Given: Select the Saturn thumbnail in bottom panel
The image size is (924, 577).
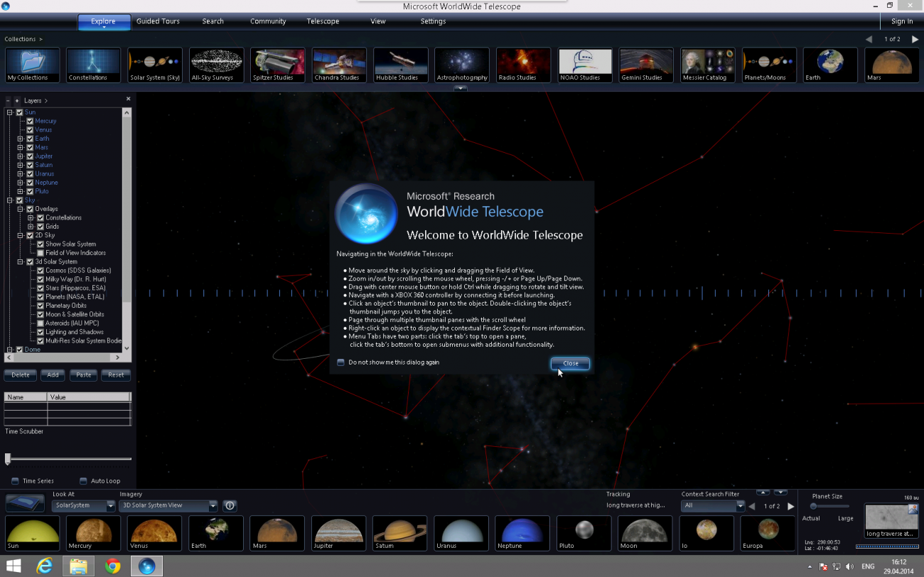Looking at the screenshot, I should 400,534.
